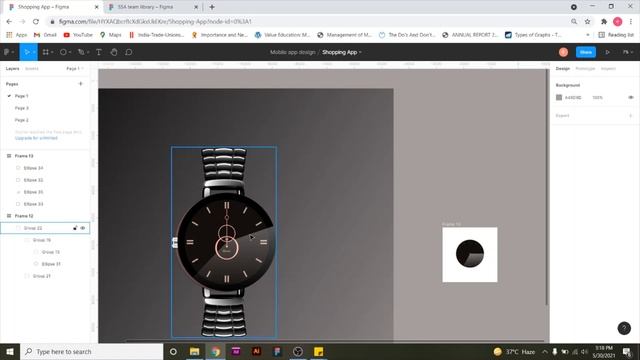
Task: Select the Text tool
Action: click(99, 52)
